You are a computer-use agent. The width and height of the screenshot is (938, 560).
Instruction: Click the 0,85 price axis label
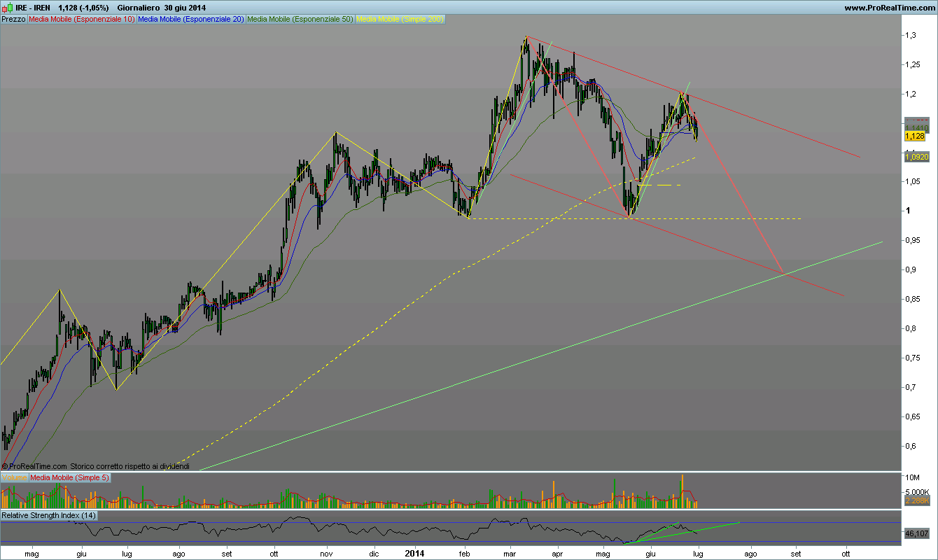click(x=912, y=299)
